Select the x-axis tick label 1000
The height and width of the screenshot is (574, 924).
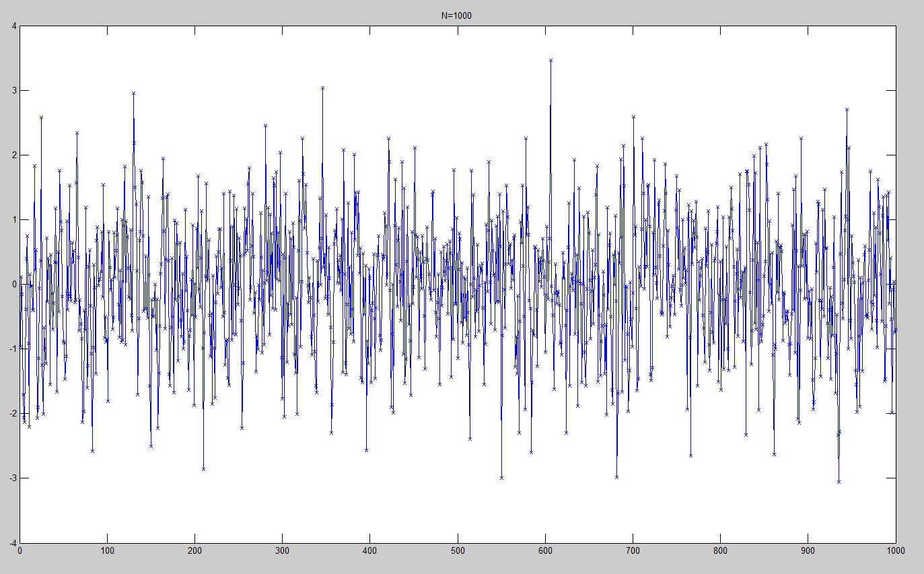pyautogui.click(x=895, y=550)
